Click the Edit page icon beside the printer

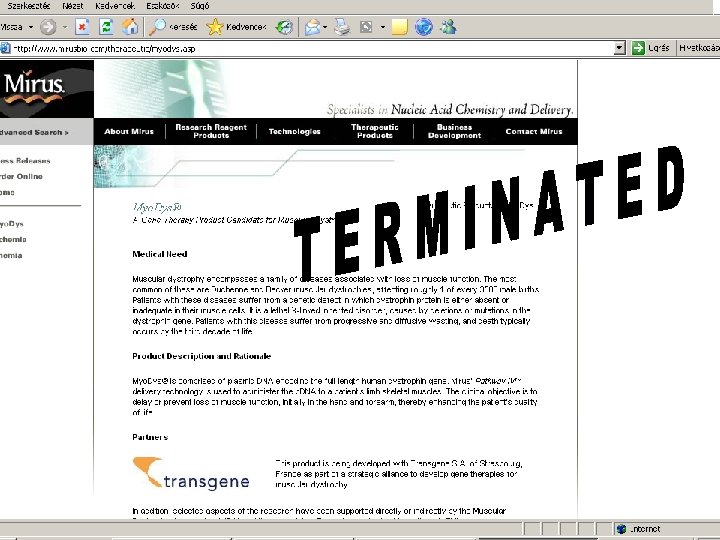click(x=366, y=27)
